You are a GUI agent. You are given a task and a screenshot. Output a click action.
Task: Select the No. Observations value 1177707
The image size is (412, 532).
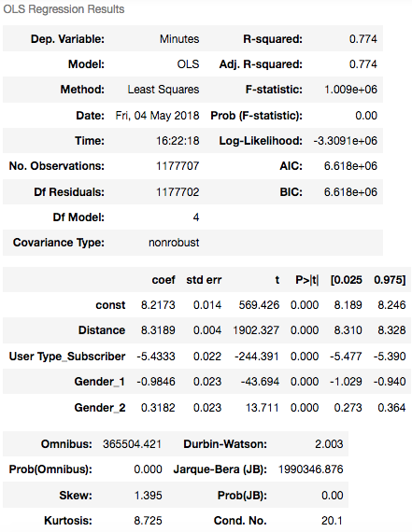click(178, 166)
